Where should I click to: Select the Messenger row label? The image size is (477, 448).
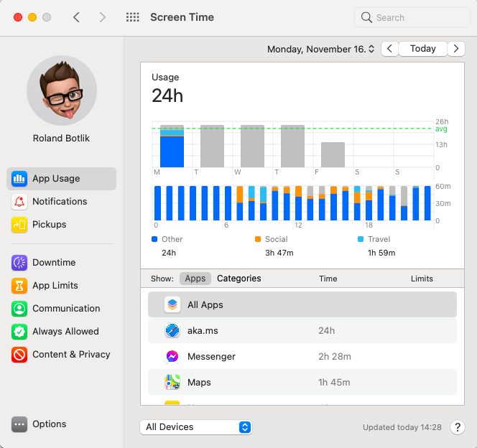pyautogui.click(x=211, y=357)
